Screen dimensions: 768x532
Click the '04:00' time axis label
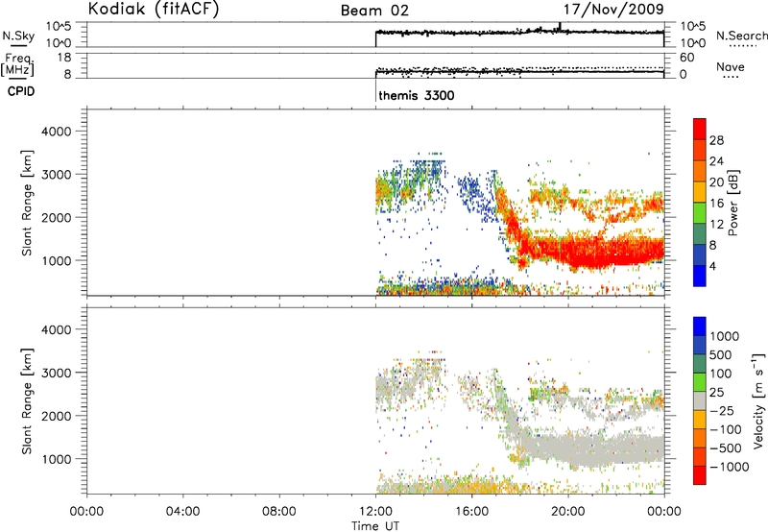click(x=183, y=512)
